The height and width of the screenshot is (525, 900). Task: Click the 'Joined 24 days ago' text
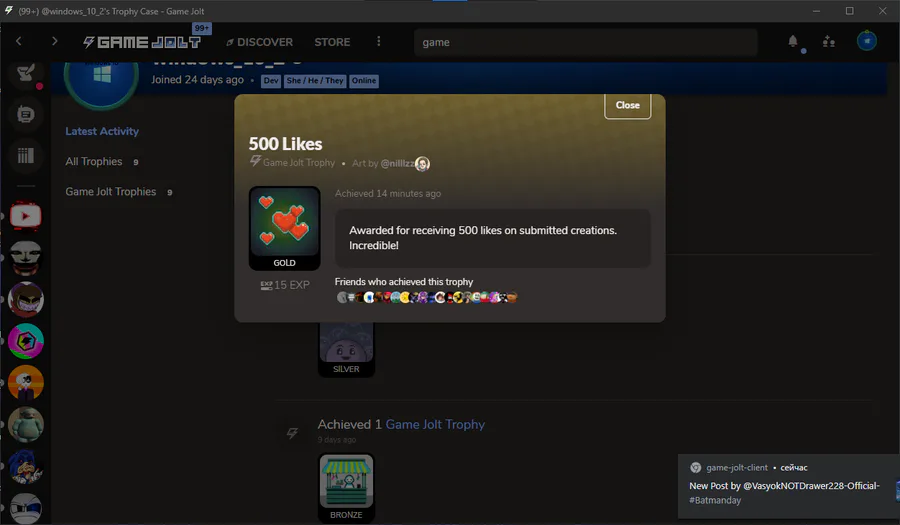tap(197, 80)
